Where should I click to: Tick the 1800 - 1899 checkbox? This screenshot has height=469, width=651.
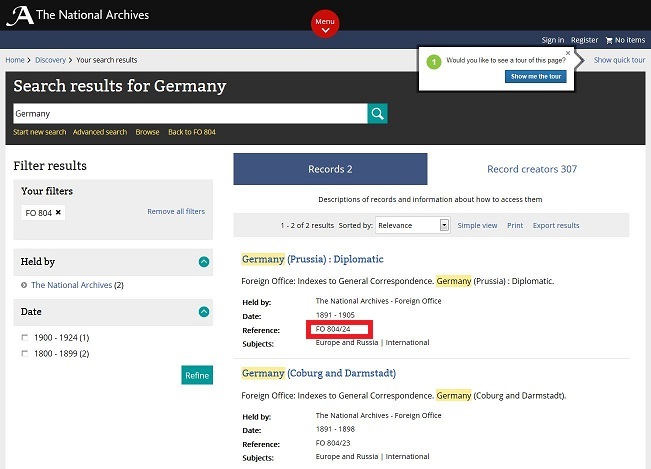click(24, 353)
